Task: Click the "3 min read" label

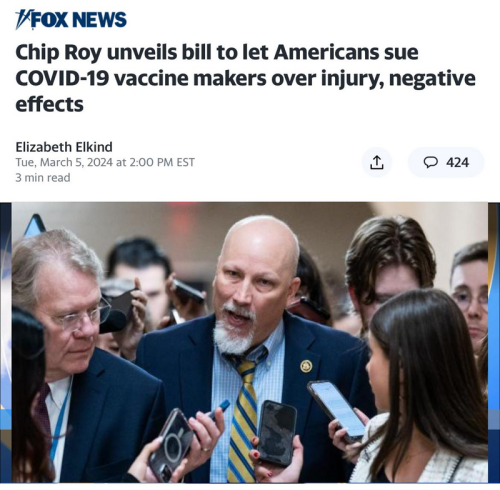Action: coord(43,178)
